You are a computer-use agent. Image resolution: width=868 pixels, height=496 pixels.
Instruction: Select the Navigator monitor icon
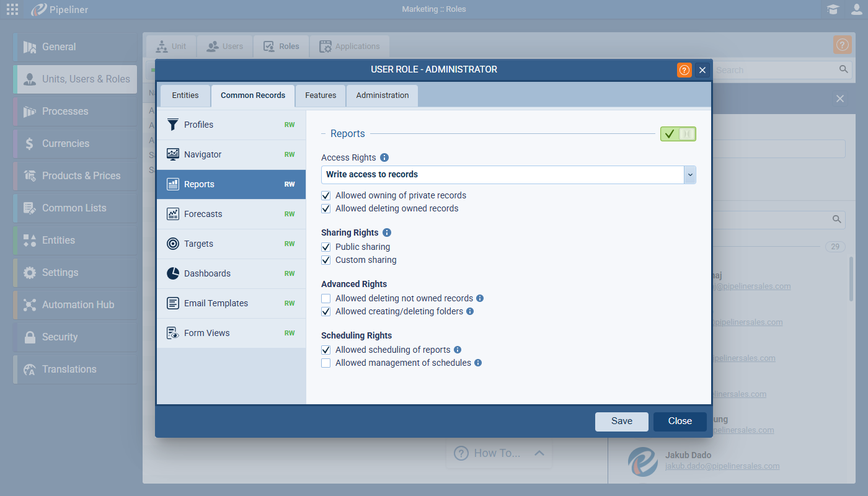point(173,154)
